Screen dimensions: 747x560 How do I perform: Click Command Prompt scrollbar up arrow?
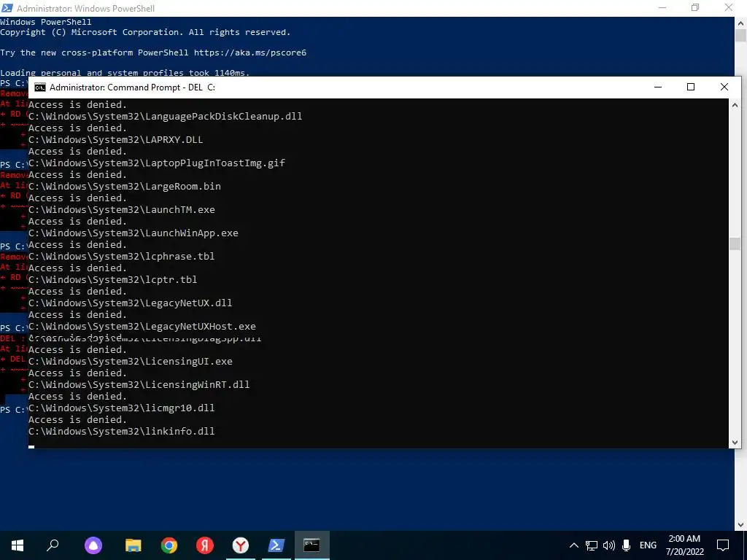pos(735,105)
